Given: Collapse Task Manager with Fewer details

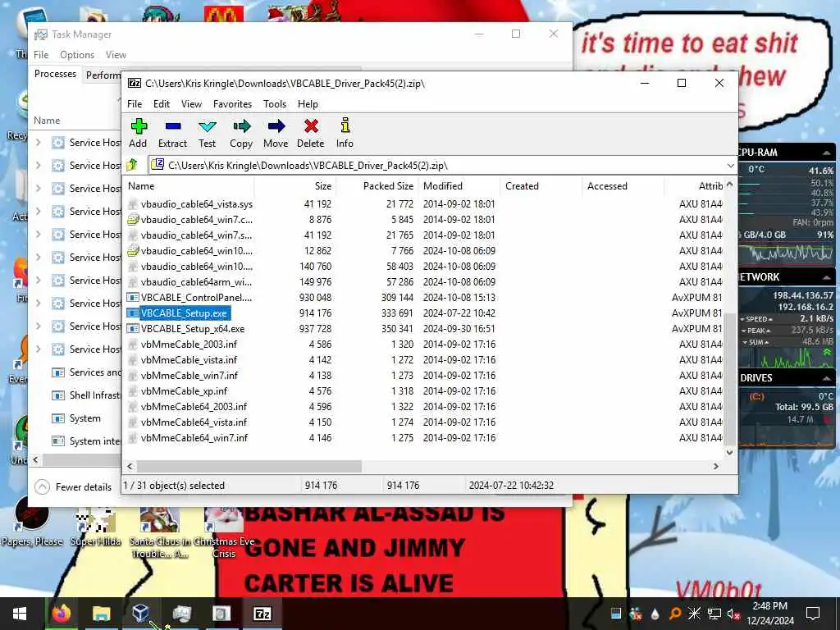Looking at the screenshot, I should point(73,487).
